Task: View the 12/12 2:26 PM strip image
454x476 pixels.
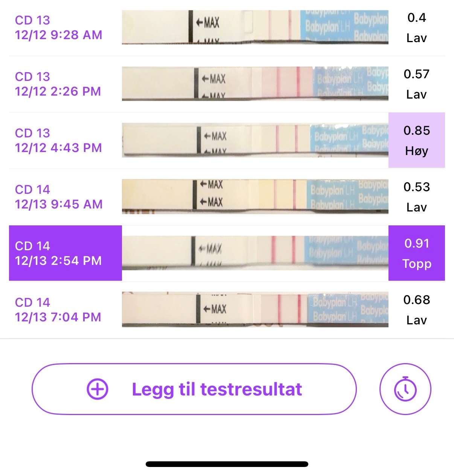Action: coord(255,84)
